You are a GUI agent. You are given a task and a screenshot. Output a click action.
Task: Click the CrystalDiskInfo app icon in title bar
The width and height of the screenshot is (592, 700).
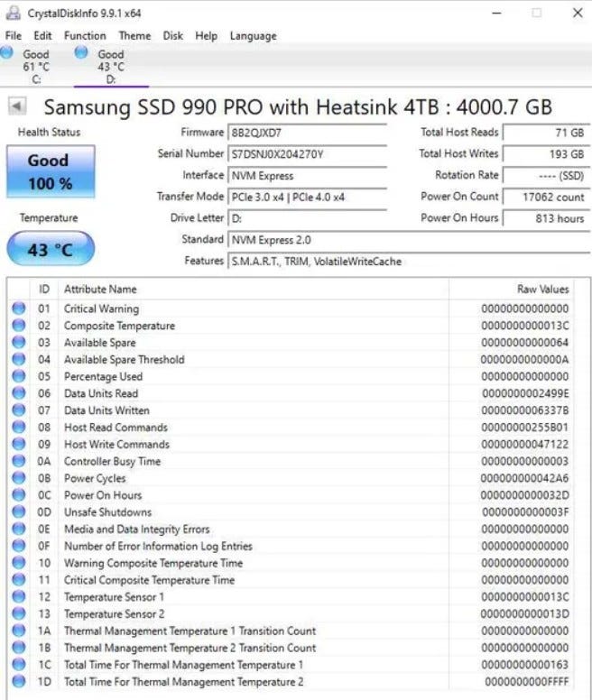click(x=13, y=13)
